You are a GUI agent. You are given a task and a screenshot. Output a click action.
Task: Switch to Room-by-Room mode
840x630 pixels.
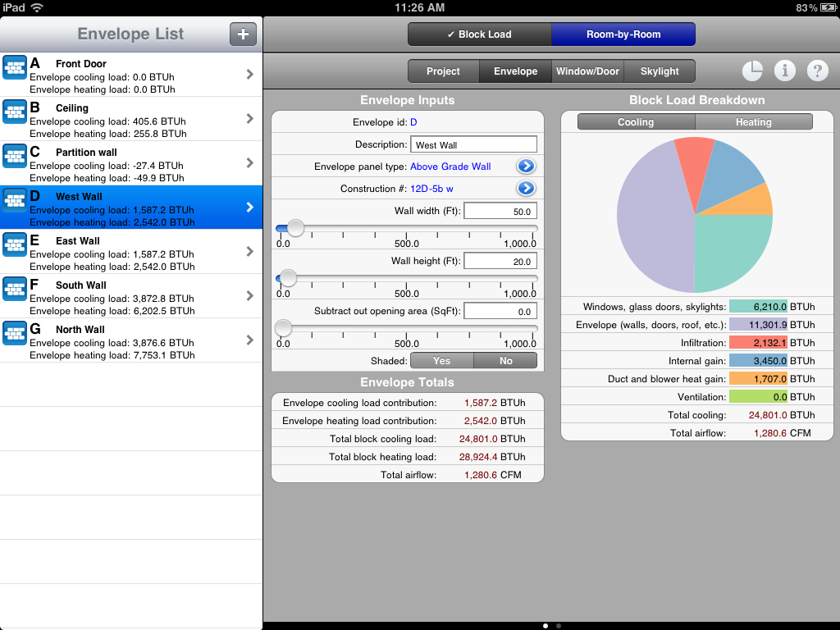[623, 34]
